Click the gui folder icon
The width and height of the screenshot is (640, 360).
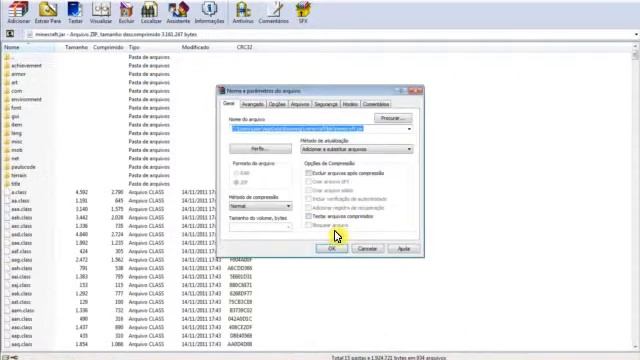click(x=7, y=116)
